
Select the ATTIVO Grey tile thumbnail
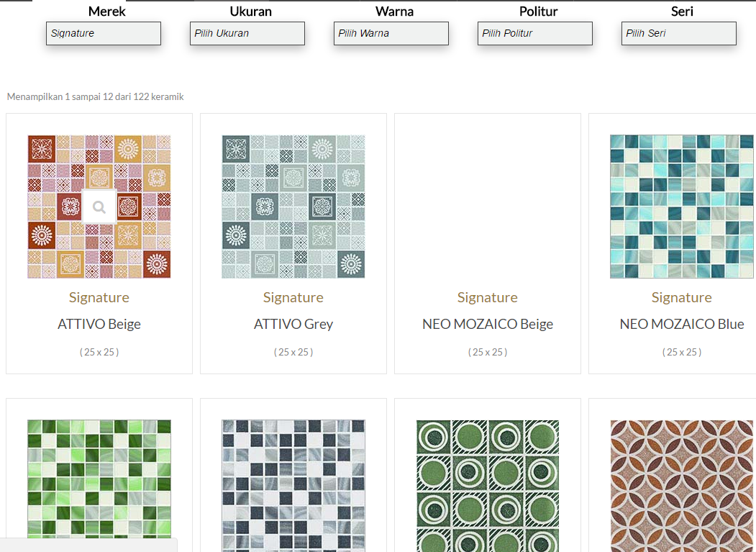point(293,207)
